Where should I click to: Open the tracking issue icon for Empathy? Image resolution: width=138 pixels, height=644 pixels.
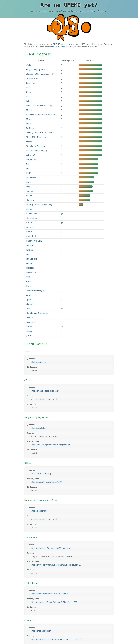click(x=61, y=228)
